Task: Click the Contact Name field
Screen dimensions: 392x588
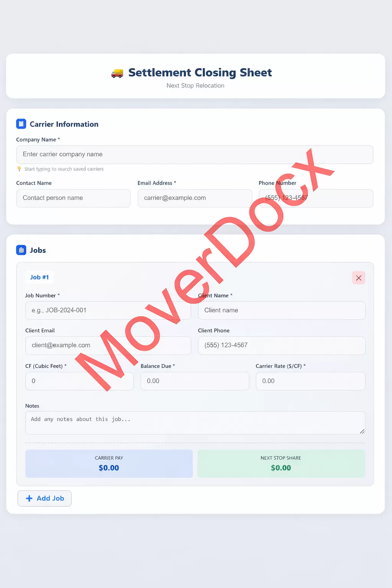Action: click(73, 198)
